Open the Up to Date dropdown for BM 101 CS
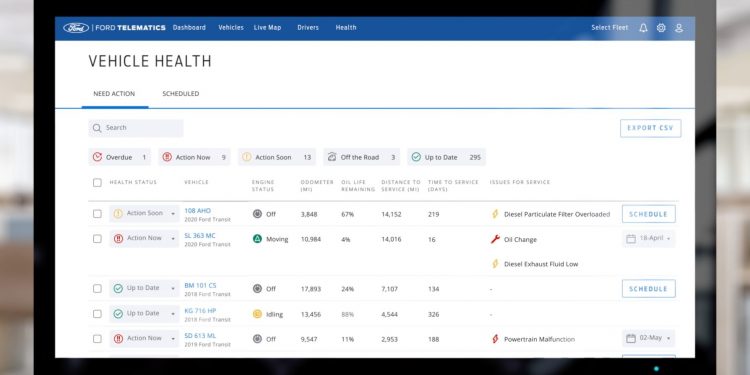 pyautogui.click(x=173, y=288)
